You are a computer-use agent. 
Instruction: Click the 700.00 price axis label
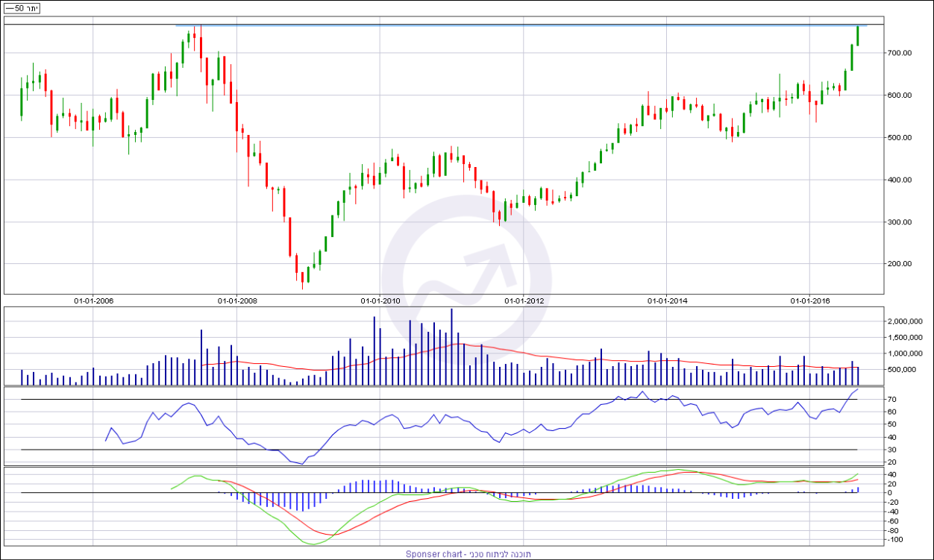[899, 53]
